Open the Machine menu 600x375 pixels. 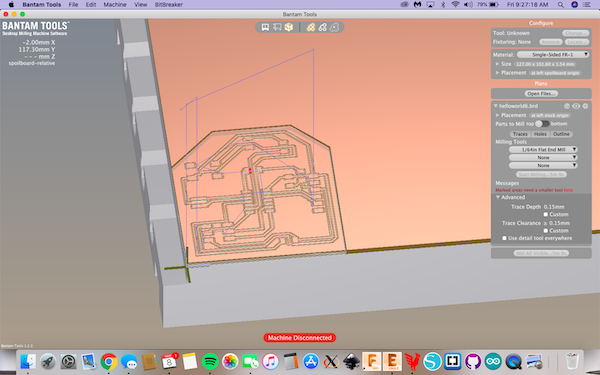115,5
